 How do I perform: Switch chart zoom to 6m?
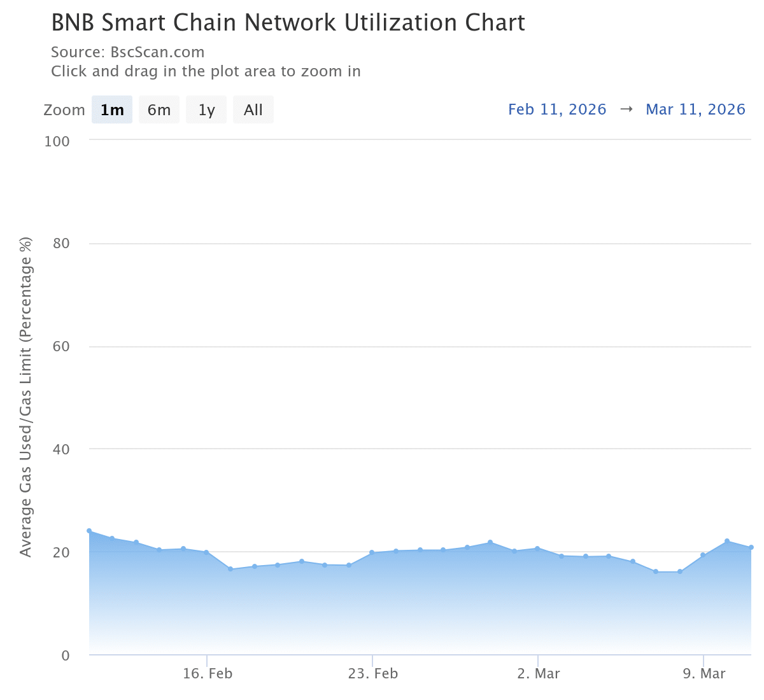pyautogui.click(x=159, y=110)
